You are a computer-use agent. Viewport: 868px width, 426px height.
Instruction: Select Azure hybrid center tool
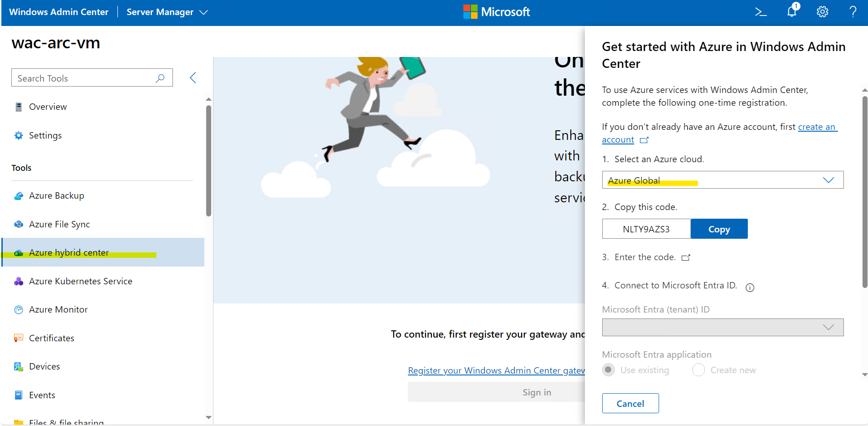click(103, 252)
